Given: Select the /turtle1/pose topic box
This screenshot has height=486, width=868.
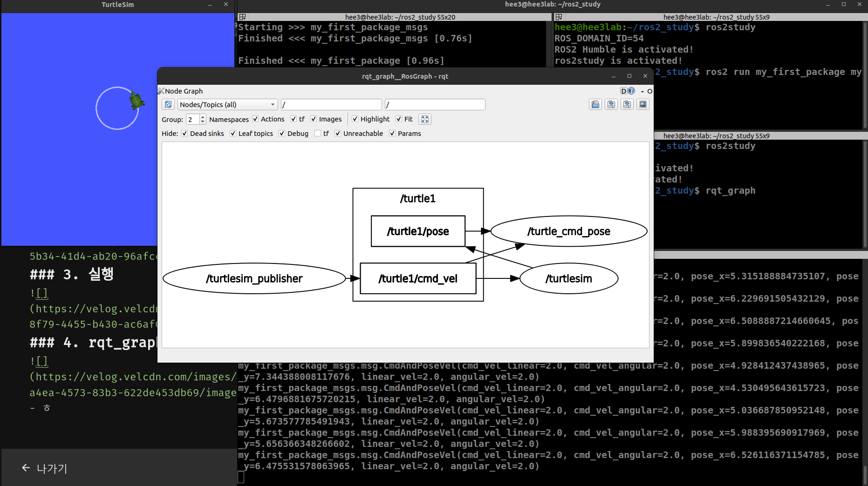Looking at the screenshot, I should point(418,231).
